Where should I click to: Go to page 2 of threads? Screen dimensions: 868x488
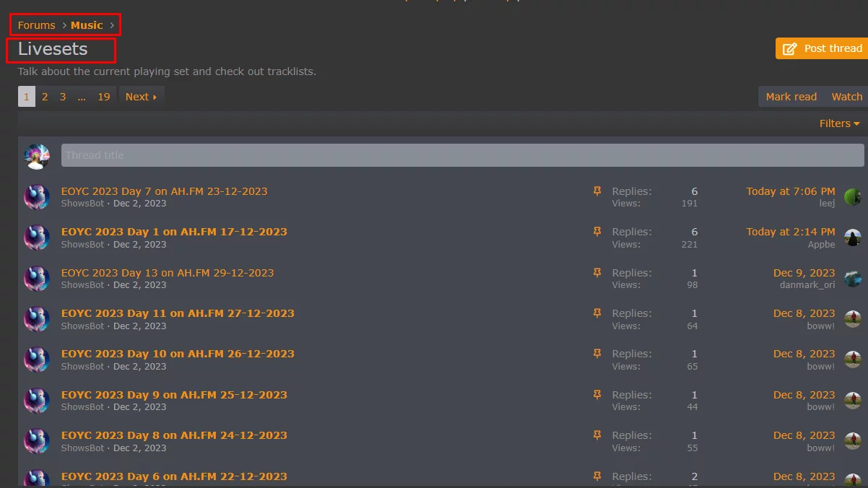(x=45, y=97)
